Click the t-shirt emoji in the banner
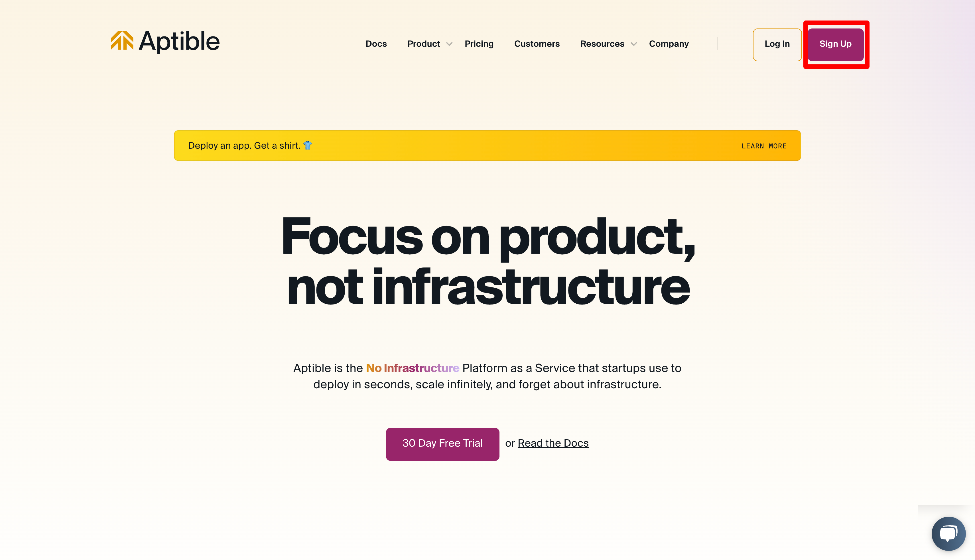This screenshot has height=560, width=975. tap(307, 145)
